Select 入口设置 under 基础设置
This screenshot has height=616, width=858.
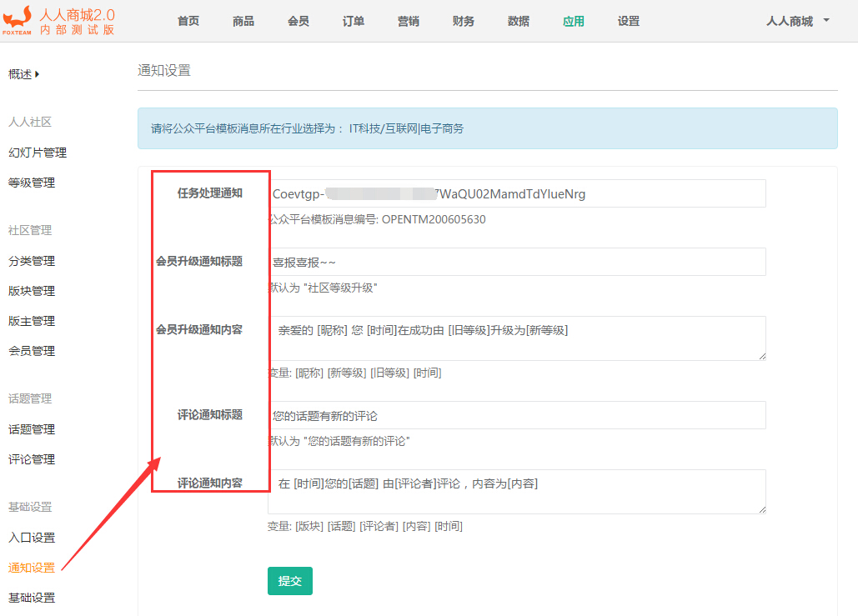tap(32, 538)
